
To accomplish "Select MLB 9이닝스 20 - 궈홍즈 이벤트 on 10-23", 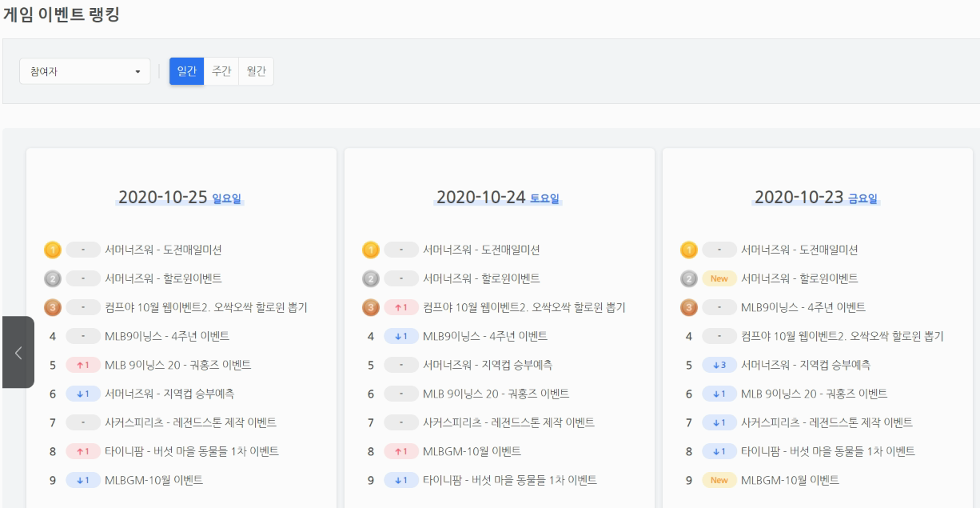I will (x=815, y=394).
